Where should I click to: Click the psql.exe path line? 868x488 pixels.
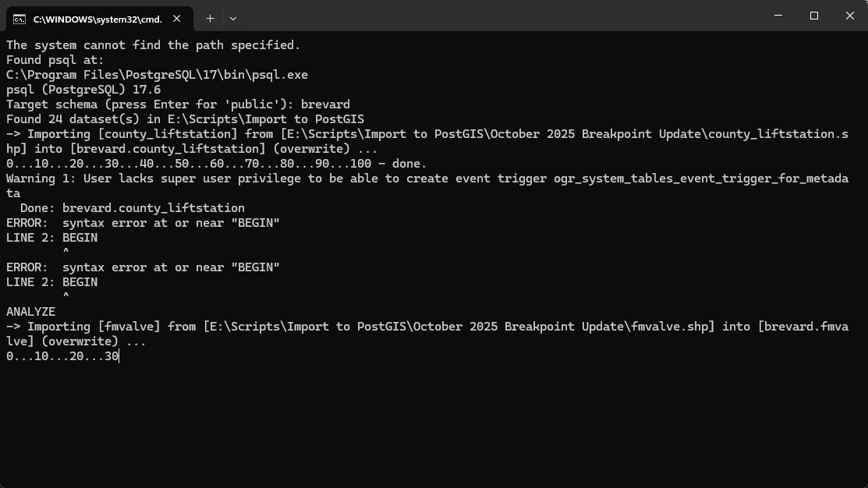[x=157, y=75]
